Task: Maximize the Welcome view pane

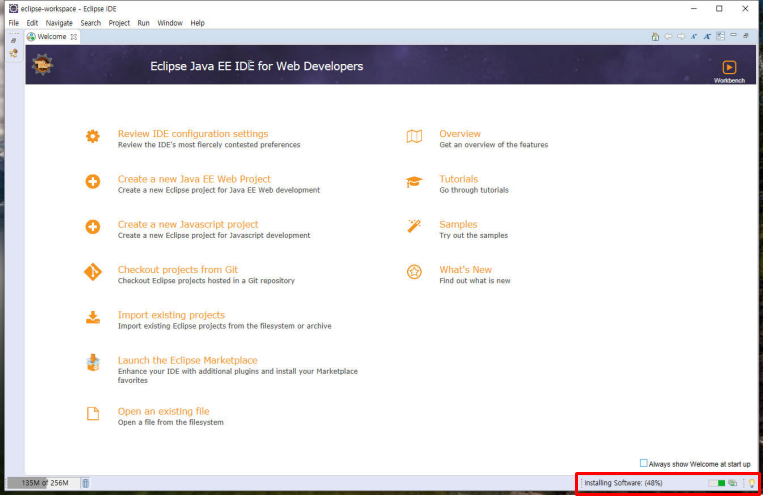Action: click(x=746, y=36)
